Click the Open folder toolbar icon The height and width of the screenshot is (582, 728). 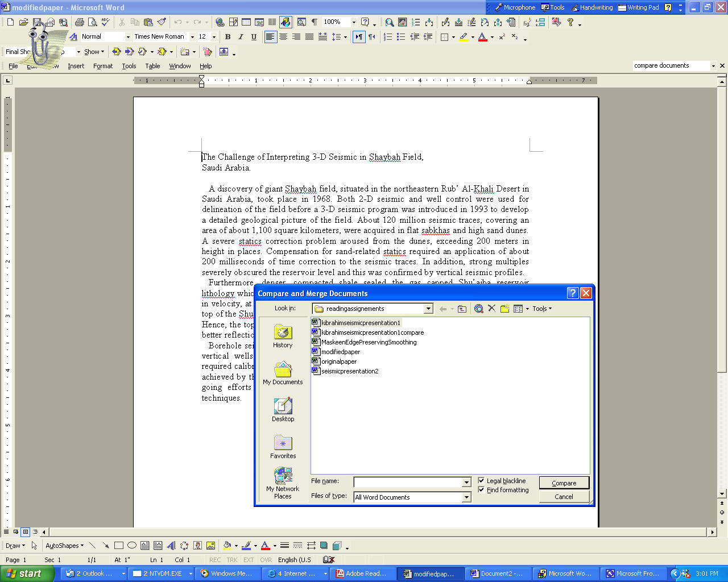[23, 22]
